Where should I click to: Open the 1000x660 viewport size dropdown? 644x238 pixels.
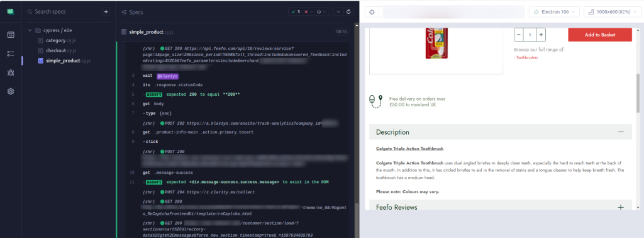click(613, 12)
